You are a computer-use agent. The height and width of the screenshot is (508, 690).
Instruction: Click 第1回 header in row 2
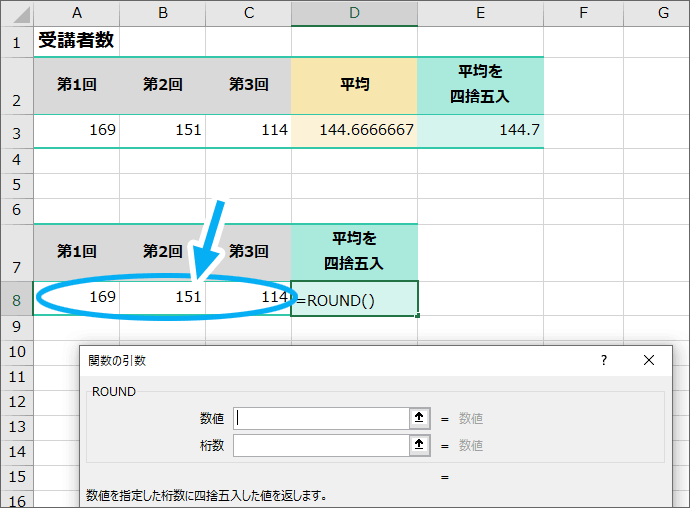(x=77, y=86)
